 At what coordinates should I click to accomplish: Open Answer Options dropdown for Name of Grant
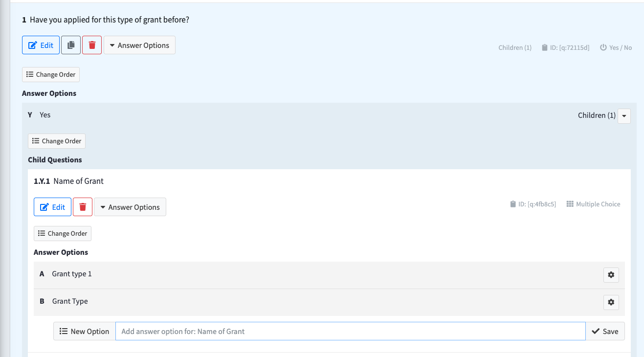130,207
